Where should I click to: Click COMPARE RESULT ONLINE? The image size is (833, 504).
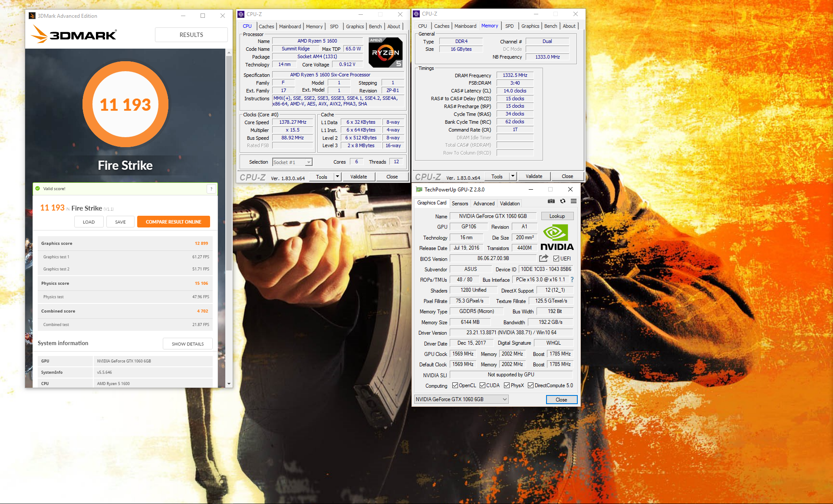174,222
